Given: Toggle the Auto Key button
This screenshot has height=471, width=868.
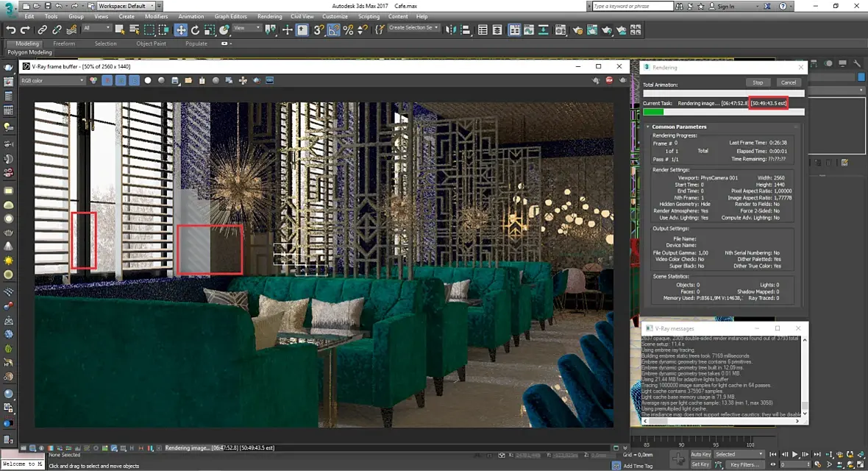Looking at the screenshot, I should (700, 454).
